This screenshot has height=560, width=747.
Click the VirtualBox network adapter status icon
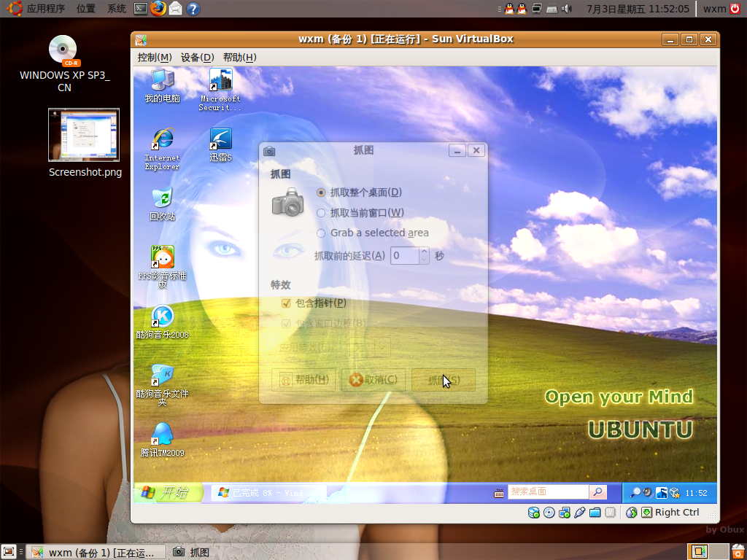coord(564,513)
